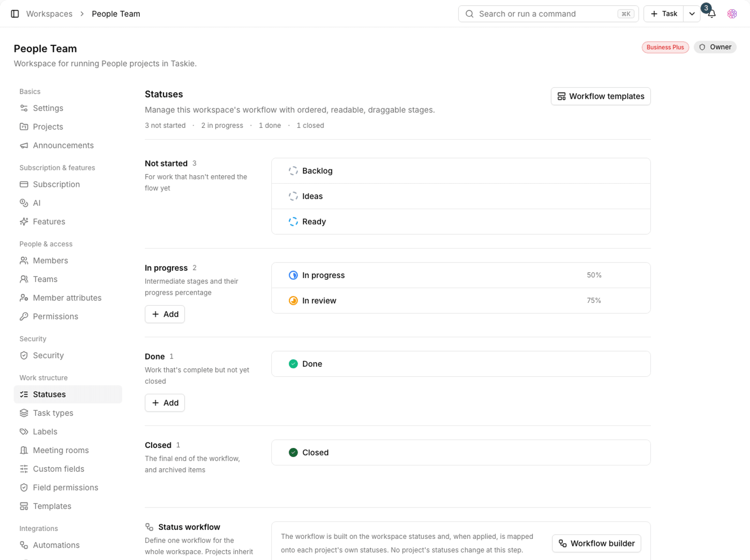
Task: Add a status under Done
Action: coord(165,403)
